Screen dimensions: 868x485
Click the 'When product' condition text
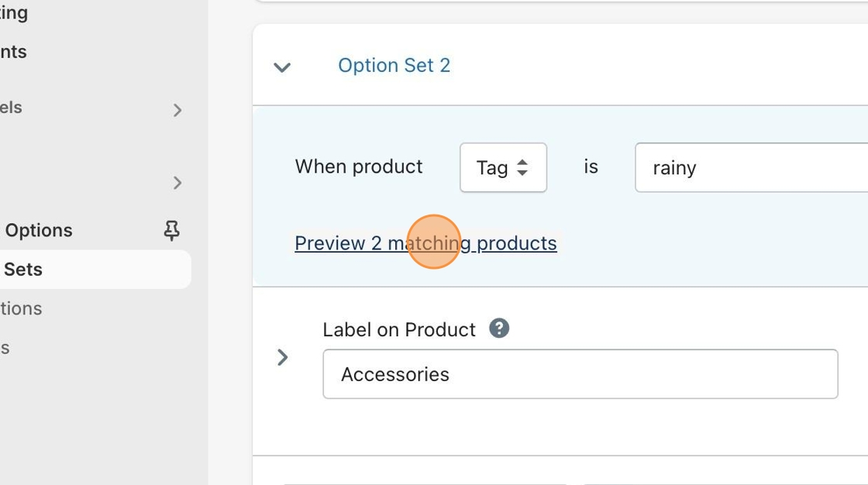(359, 167)
